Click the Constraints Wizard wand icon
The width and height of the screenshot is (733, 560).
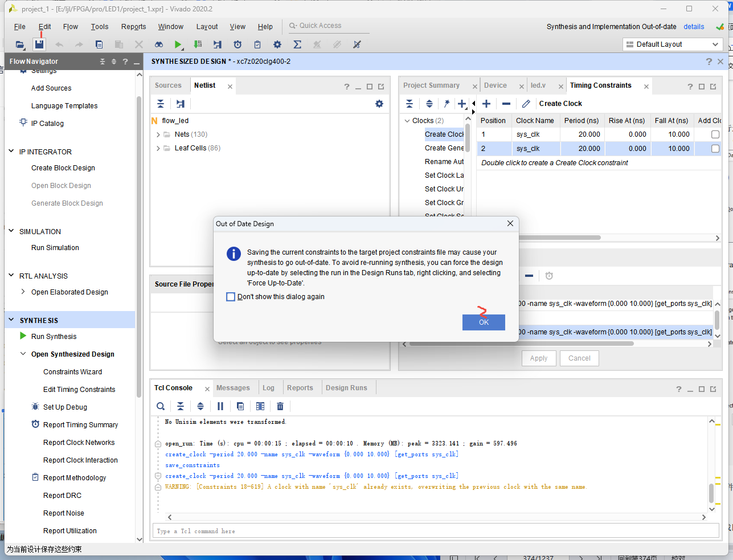point(447,104)
